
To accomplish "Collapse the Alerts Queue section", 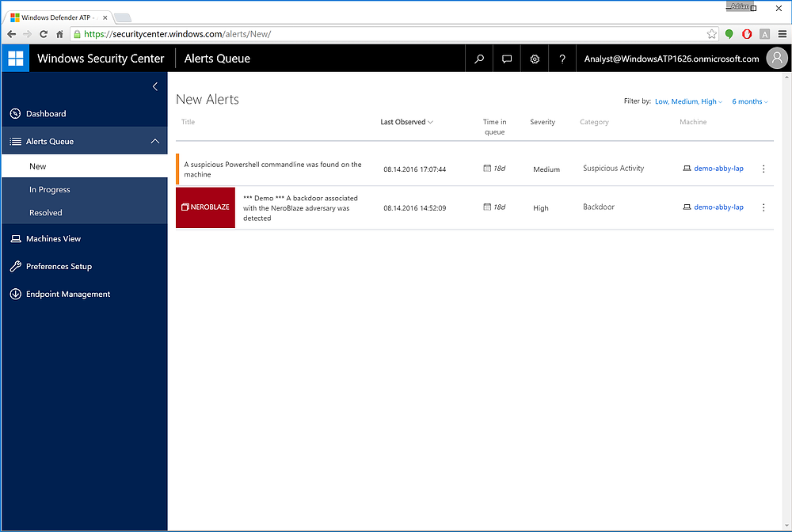I will point(155,142).
